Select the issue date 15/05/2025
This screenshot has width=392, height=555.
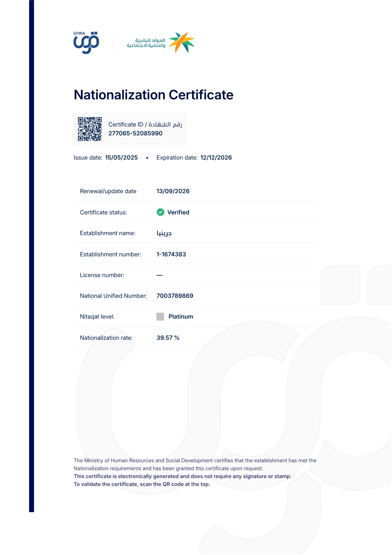(121, 158)
